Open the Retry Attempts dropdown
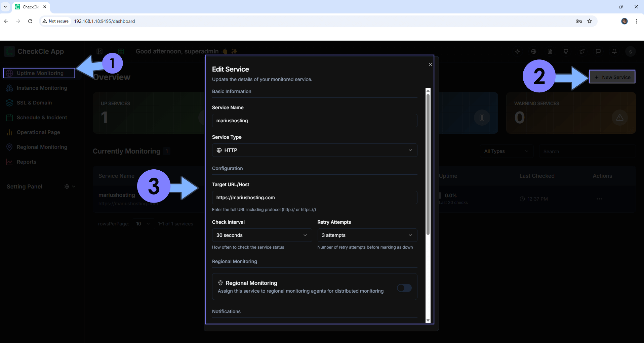Image resolution: width=644 pixels, height=343 pixels. (367, 235)
